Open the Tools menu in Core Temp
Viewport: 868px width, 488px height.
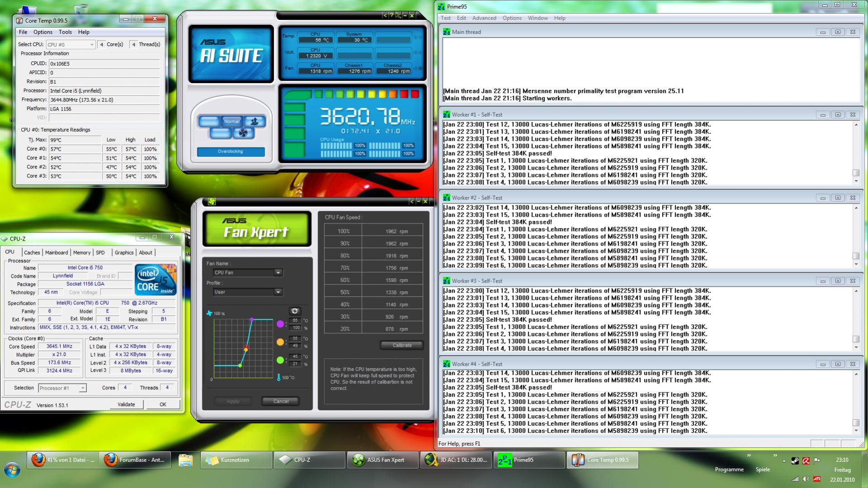[x=65, y=32]
